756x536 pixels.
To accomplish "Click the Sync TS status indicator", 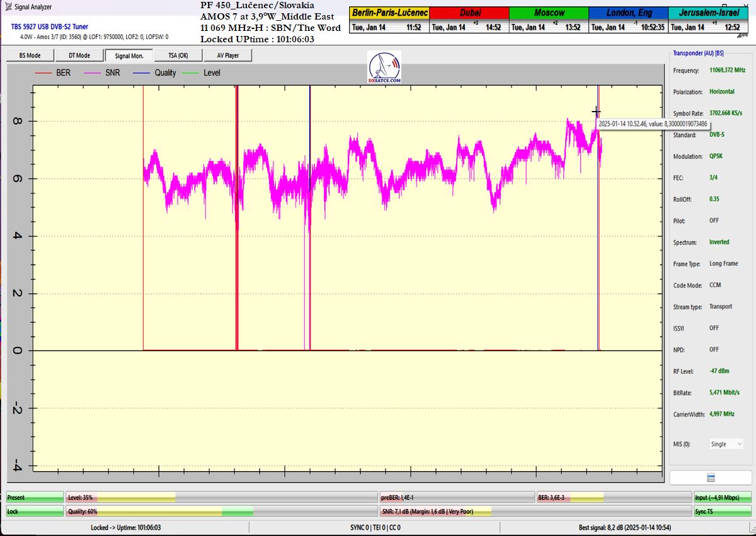I will pyautogui.click(x=723, y=511).
